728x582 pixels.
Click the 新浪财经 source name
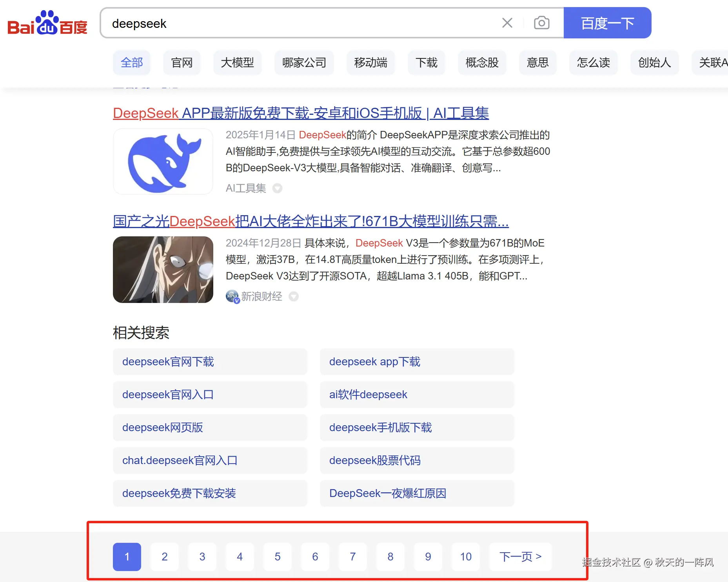pos(261,296)
